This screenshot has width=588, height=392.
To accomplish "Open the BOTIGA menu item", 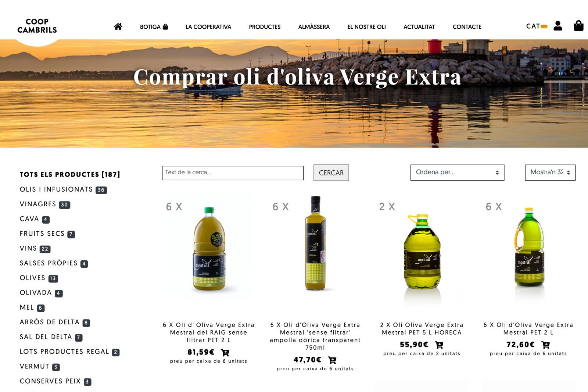I will (154, 27).
